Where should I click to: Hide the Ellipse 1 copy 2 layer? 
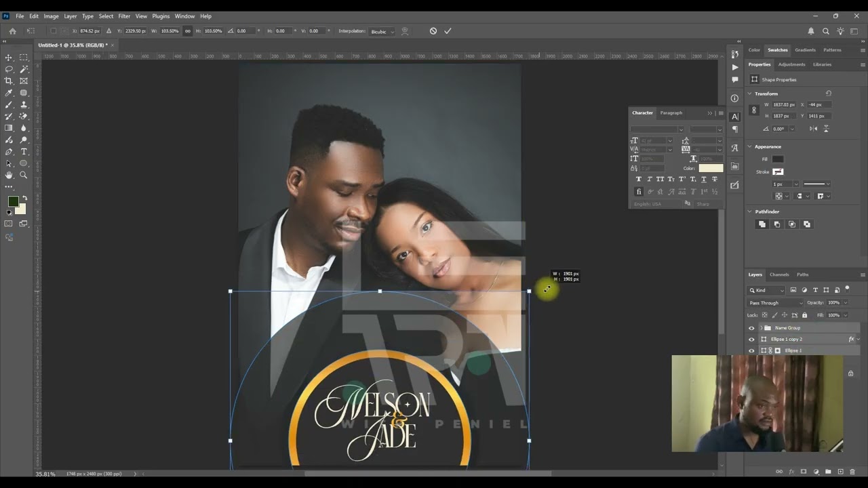[751, 339]
